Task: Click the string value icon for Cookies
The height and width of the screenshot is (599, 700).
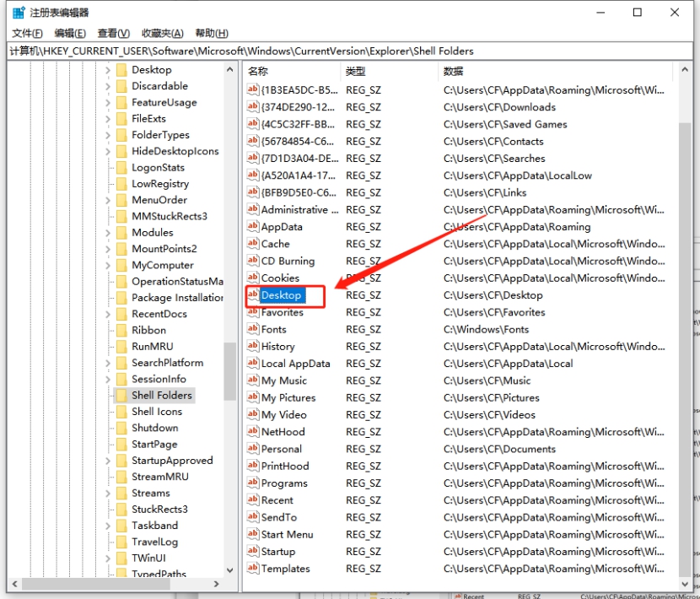Action: point(253,278)
